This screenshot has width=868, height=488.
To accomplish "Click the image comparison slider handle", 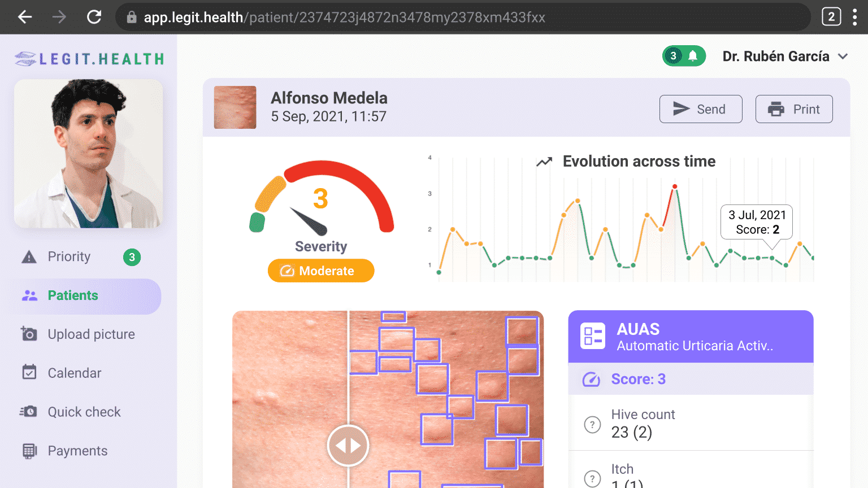I will (x=348, y=446).
